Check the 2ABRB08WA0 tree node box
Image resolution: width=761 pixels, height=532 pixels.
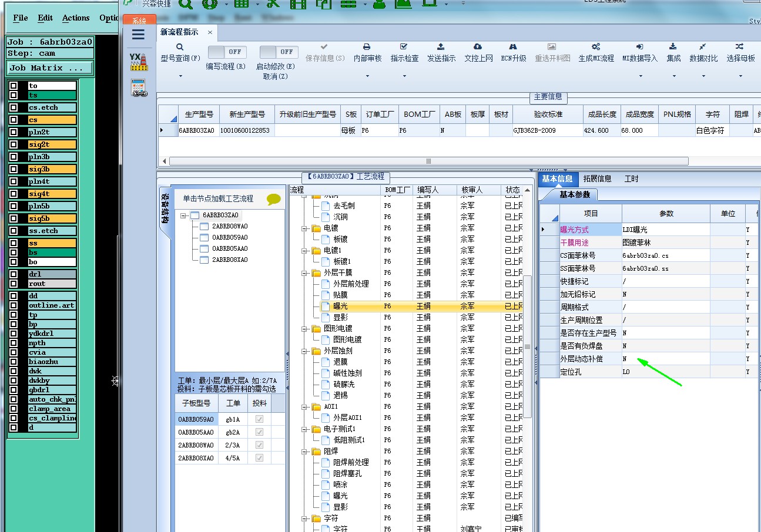pyautogui.click(x=205, y=226)
